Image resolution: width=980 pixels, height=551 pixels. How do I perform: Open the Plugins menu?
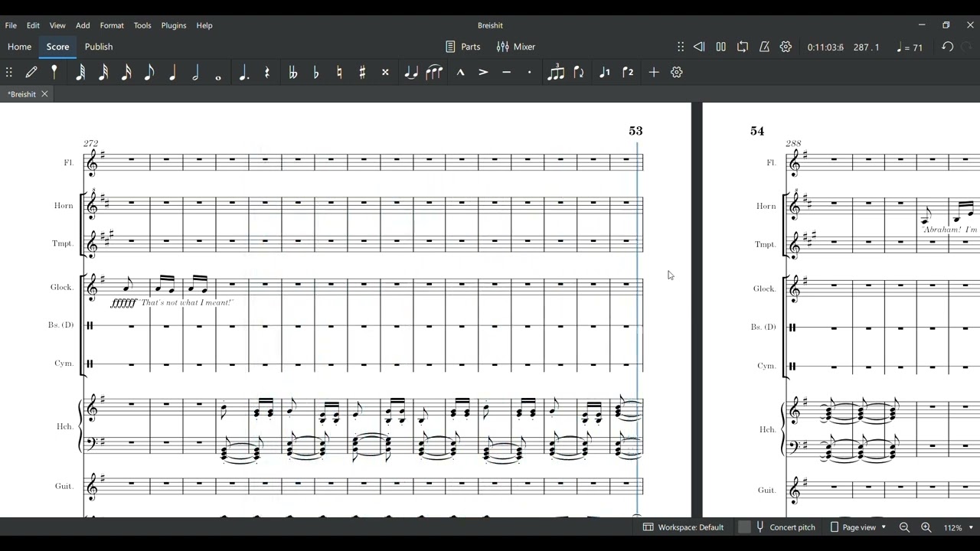click(x=174, y=25)
